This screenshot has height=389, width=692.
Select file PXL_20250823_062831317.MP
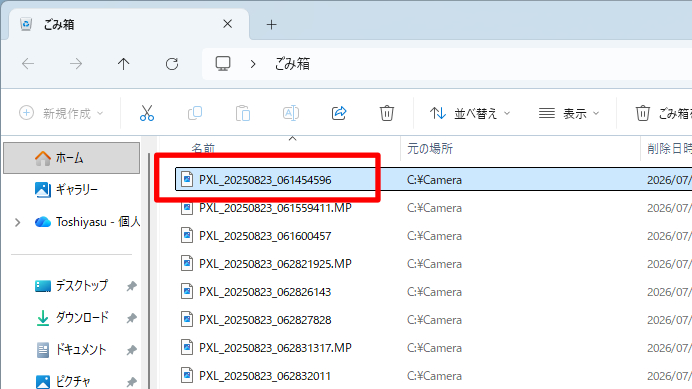275,348
